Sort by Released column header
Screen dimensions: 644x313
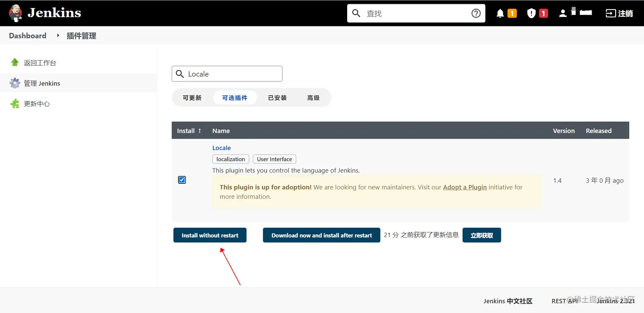[x=598, y=130]
